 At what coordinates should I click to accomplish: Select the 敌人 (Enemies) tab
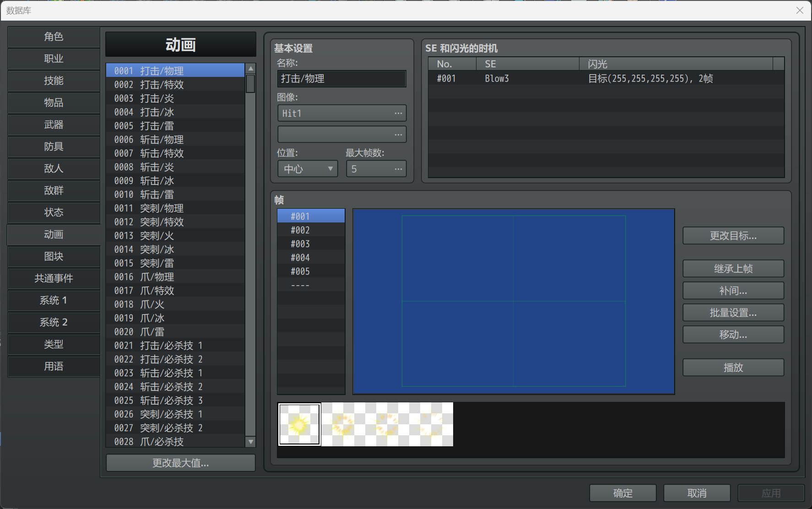pos(54,169)
